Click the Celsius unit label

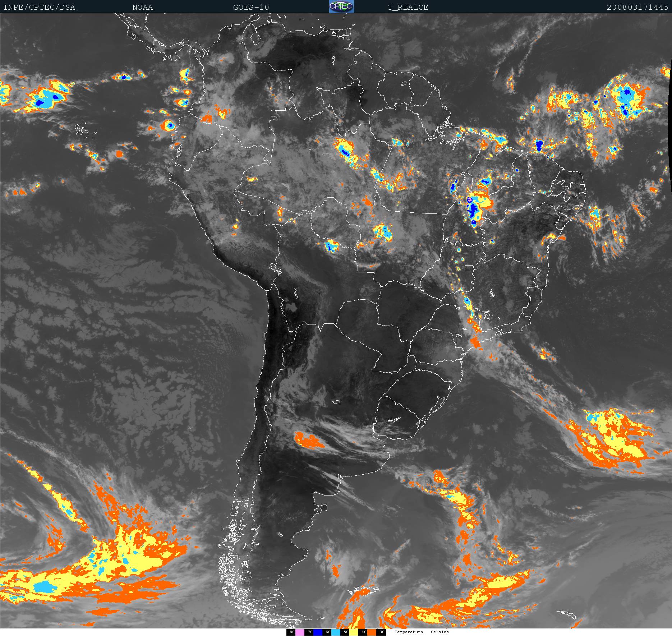click(x=440, y=632)
